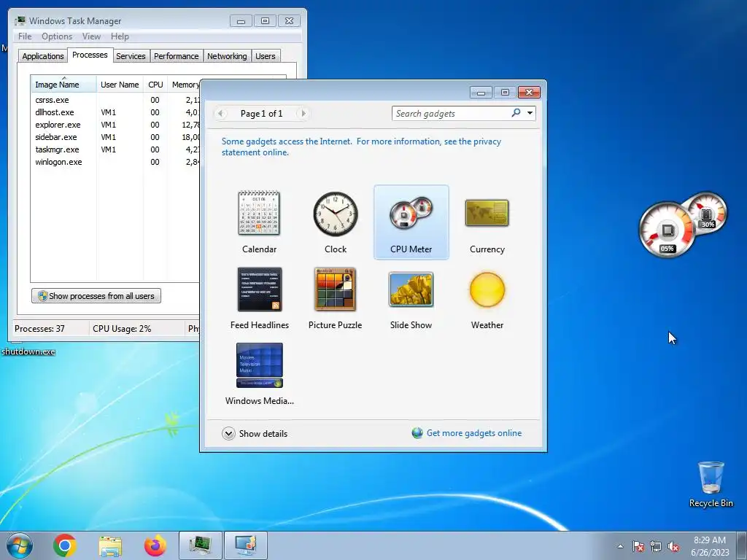The image size is (747, 560).
Task: Expand Show details chevron
Action: (228, 433)
